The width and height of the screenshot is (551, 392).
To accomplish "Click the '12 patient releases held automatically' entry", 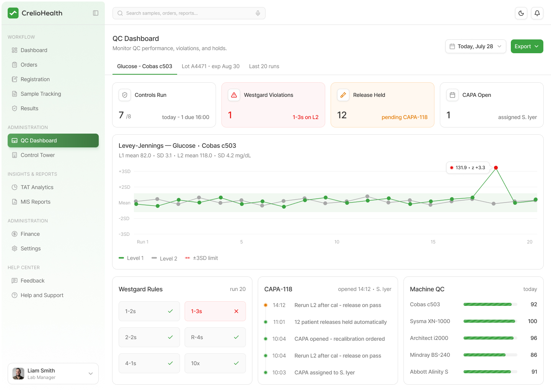I will pyautogui.click(x=341, y=322).
